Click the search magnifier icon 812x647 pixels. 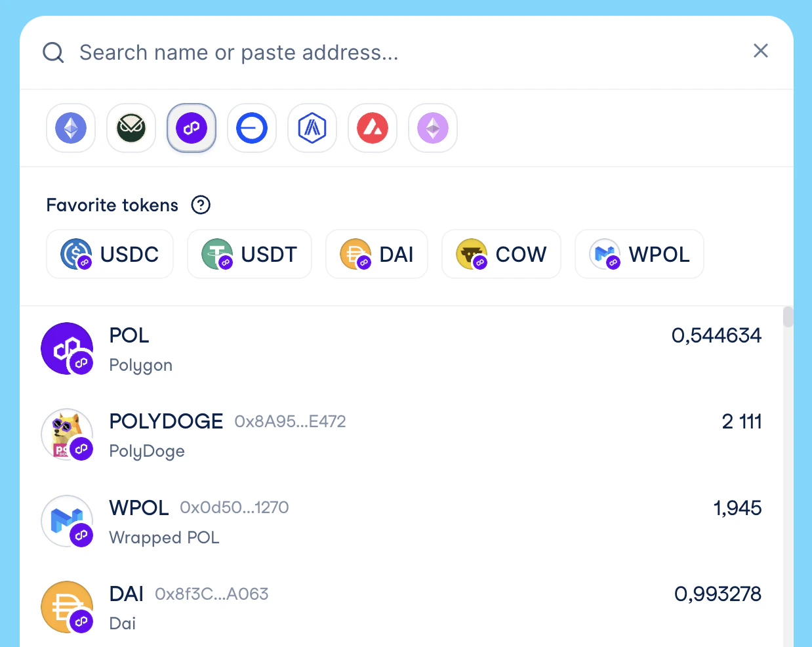(52, 52)
